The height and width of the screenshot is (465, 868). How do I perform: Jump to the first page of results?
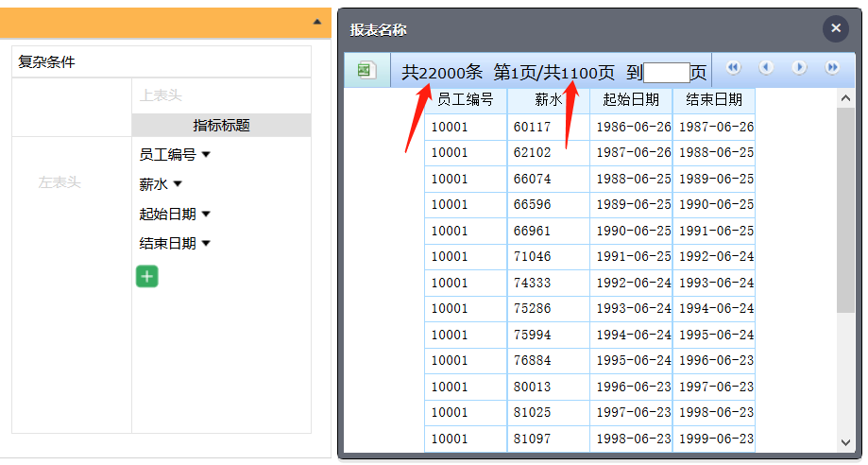(733, 68)
